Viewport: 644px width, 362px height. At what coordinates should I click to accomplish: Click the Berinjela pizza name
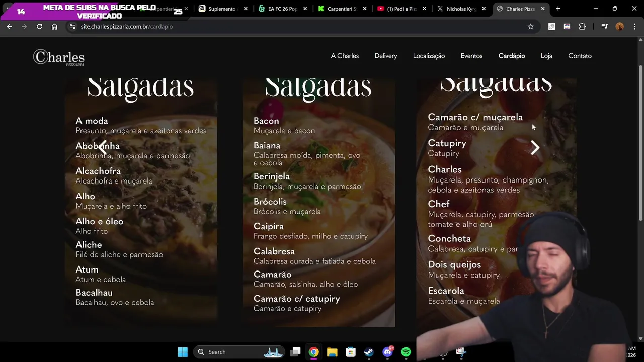click(272, 176)
